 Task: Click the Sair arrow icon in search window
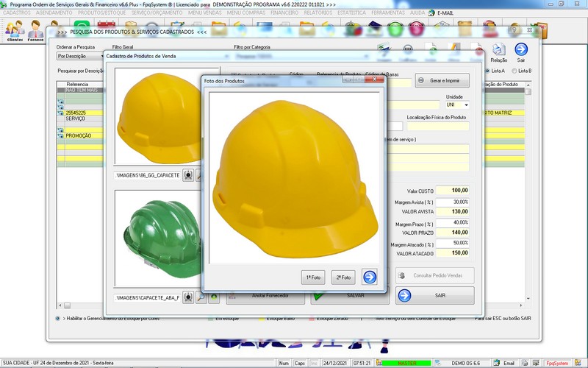tap(521, 50)
